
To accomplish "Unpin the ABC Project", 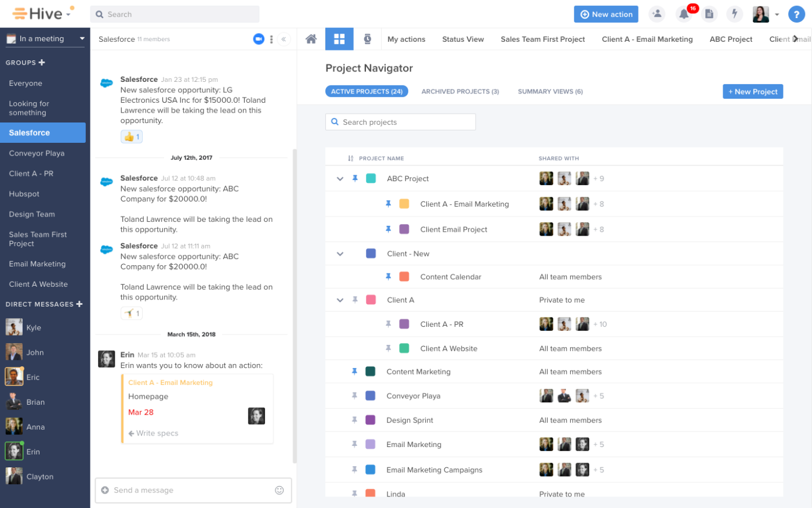I will coord(355,178).
